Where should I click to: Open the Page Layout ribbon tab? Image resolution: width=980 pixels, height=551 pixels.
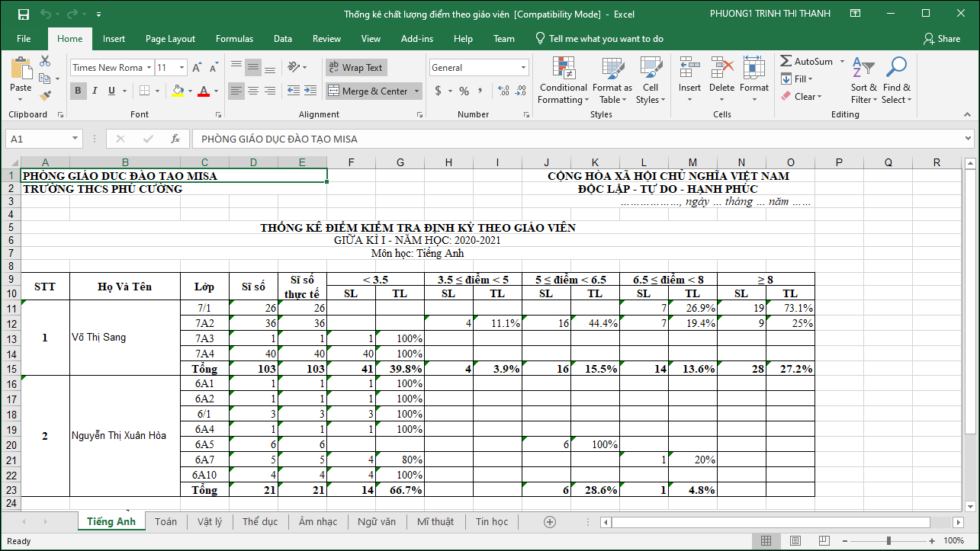[x=170, y=39]
